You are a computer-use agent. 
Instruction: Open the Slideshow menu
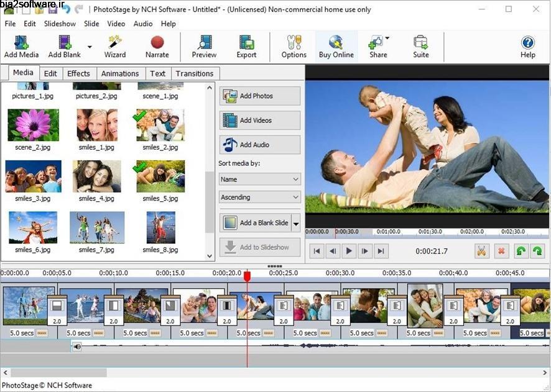point(60,24)
